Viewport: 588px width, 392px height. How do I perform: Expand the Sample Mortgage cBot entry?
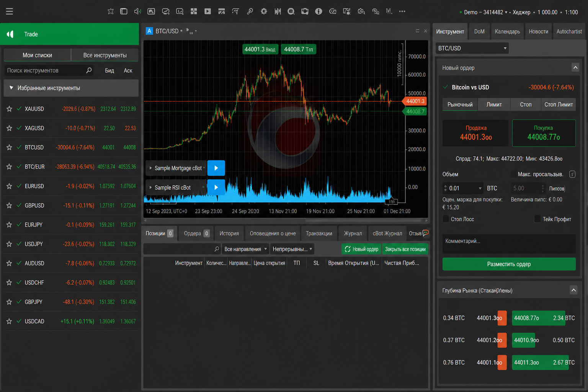(150, 168)
